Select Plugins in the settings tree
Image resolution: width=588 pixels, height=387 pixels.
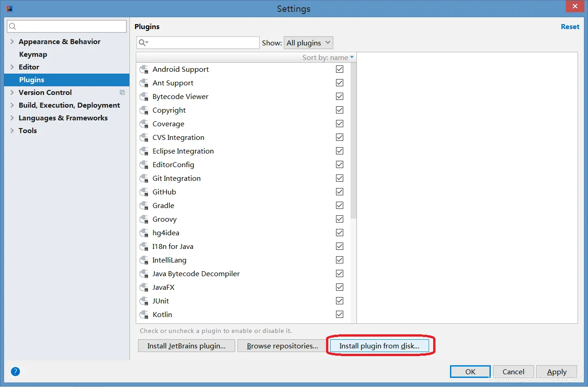coord(67,79)
